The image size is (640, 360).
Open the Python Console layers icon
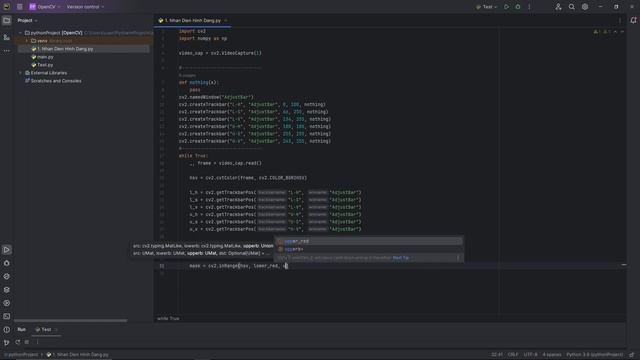tap(7, 290)
